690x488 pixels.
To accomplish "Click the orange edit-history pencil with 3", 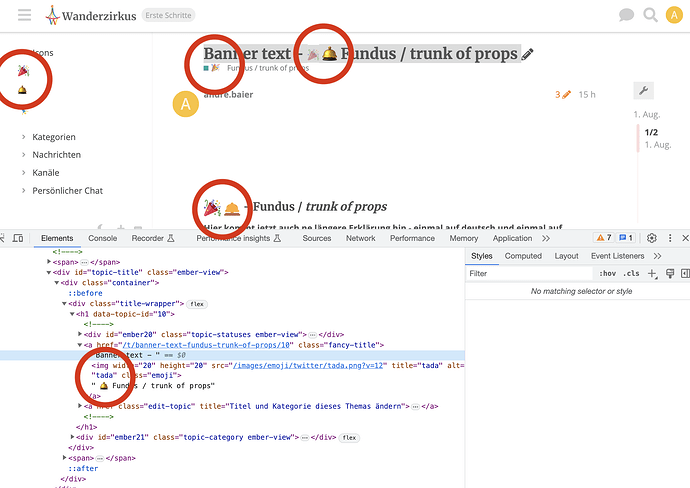I will coord(563,94).
